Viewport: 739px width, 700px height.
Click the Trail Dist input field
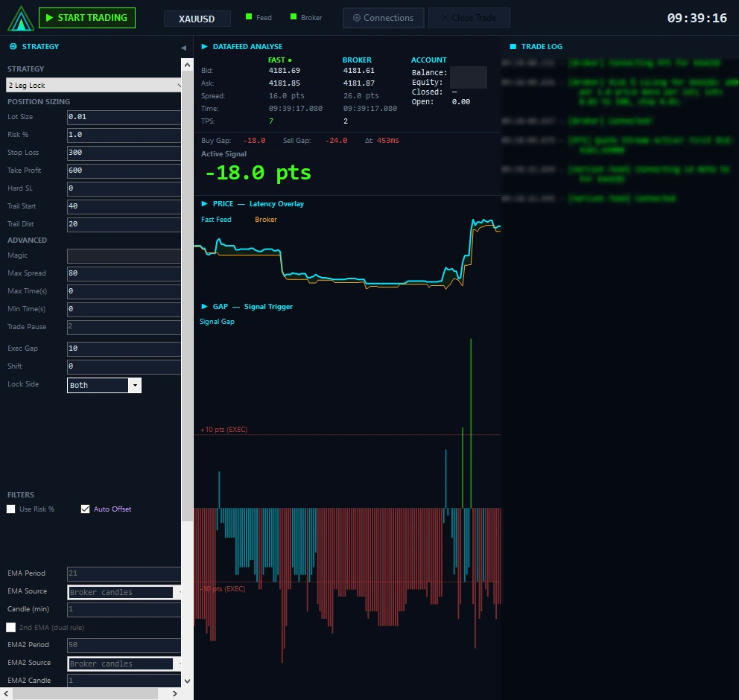coord(124,225)
